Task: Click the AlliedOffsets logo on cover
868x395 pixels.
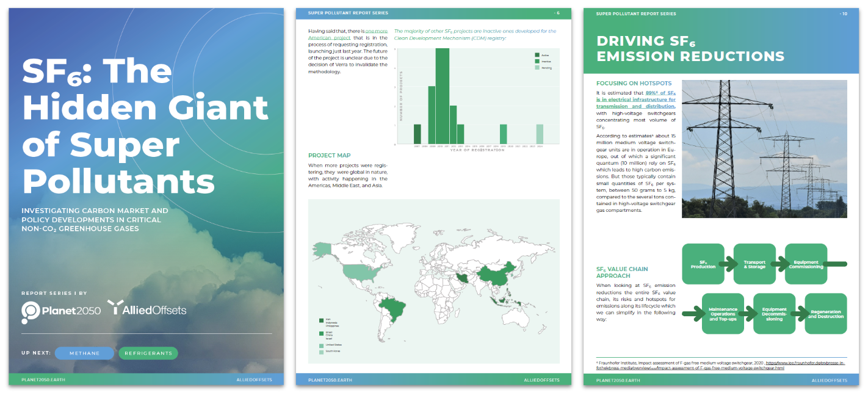Action: (147, 310)
